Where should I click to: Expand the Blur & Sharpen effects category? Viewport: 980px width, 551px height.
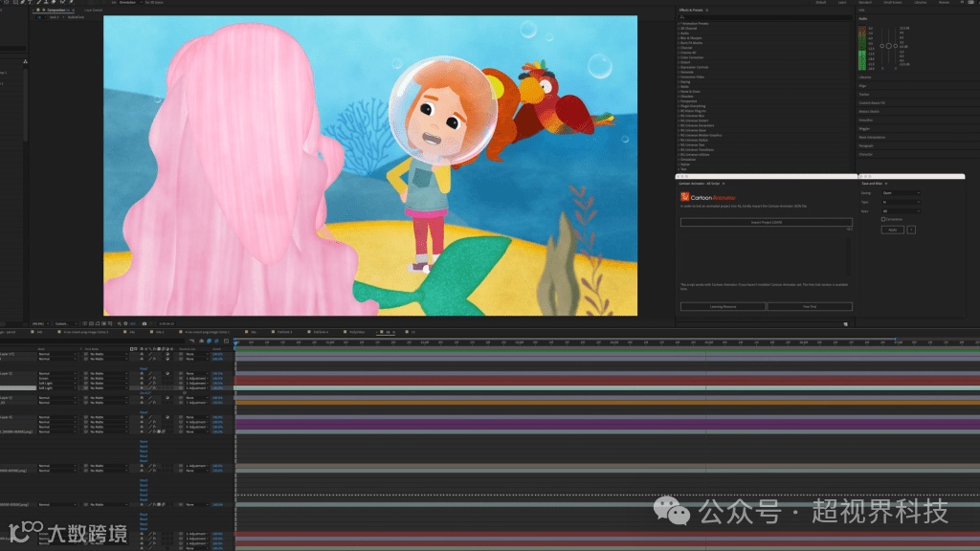pos(679,38)
